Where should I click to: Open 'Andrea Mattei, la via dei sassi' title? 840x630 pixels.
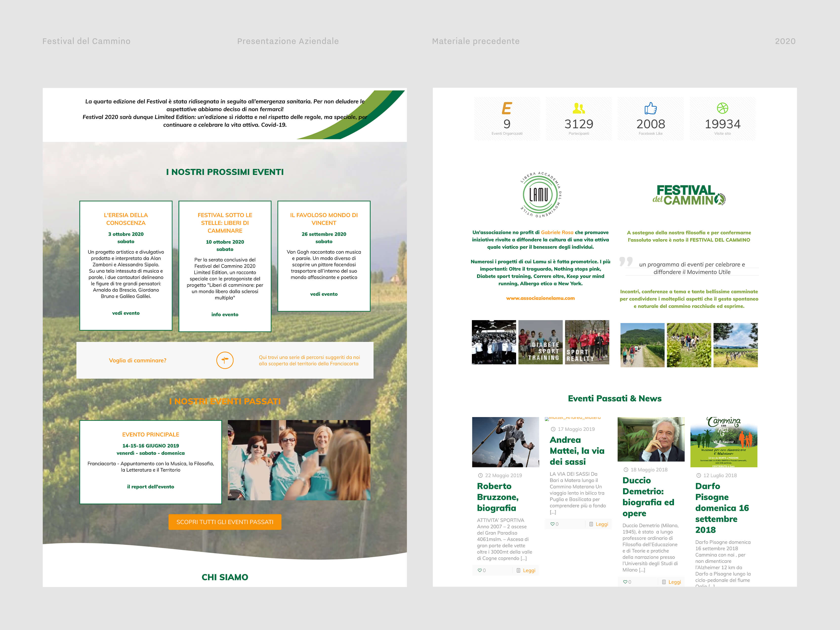click(577, 451)
